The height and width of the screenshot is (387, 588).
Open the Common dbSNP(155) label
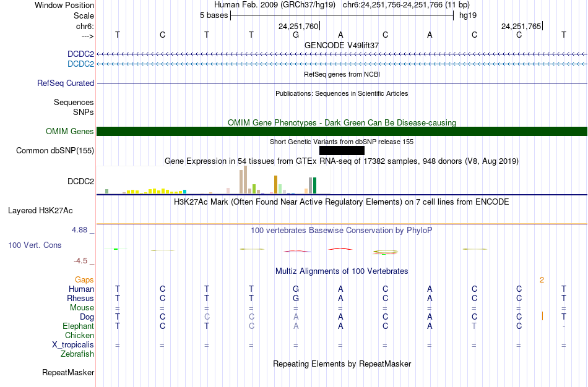click(55, 151)
